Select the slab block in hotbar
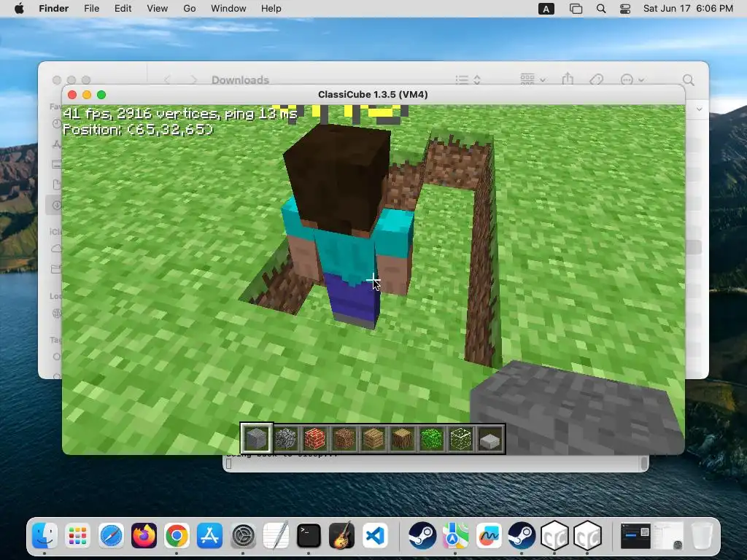Screen dimensions: 747x560 point(490,438)
